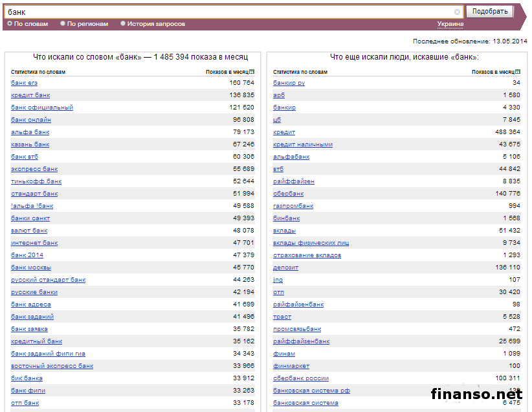This screenshot has height=412, width=532.
Task: Follow the 'вклады физических лиц' link
Action: click(311, 243)
